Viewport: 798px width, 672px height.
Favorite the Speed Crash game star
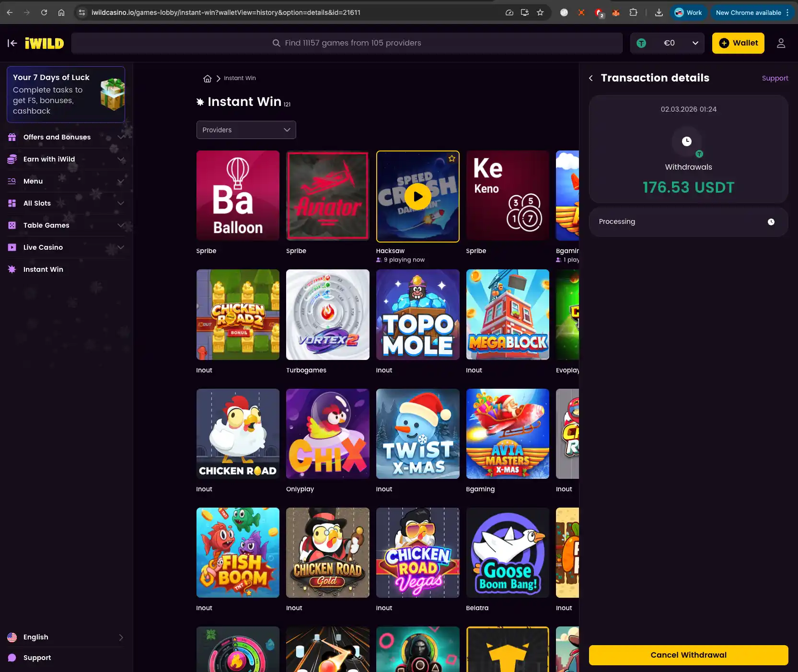452,159
